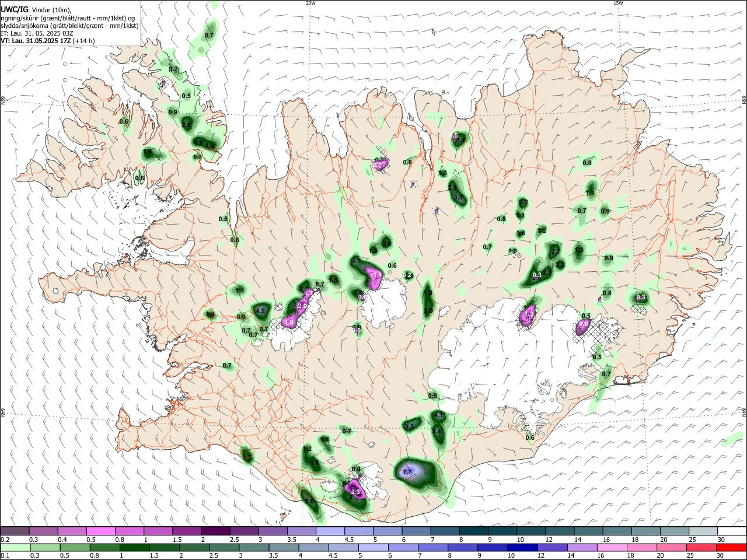Click the 7.7 precipitation value
This screenshot has height=560, width=747.
[407, 472]
